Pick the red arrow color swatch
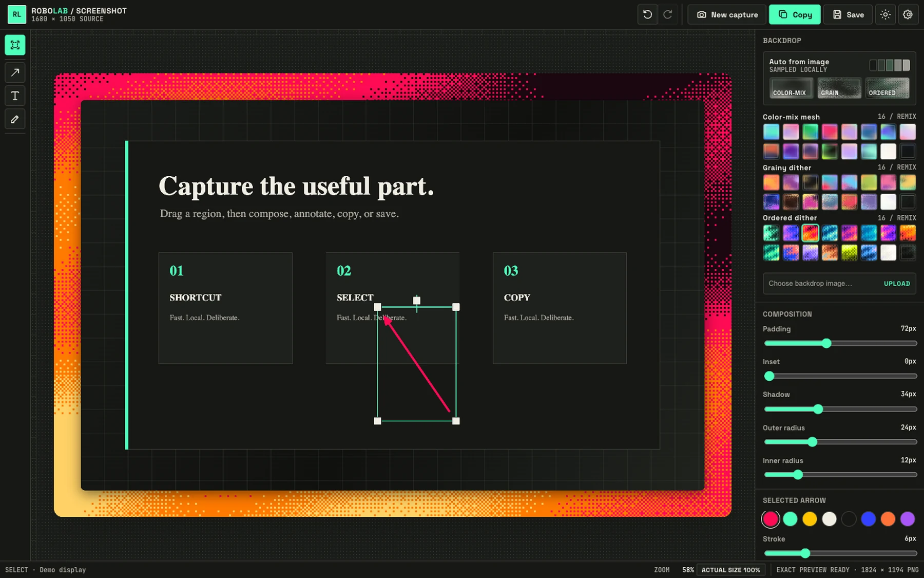Viewport: 924px width, 578px height. 771,519
